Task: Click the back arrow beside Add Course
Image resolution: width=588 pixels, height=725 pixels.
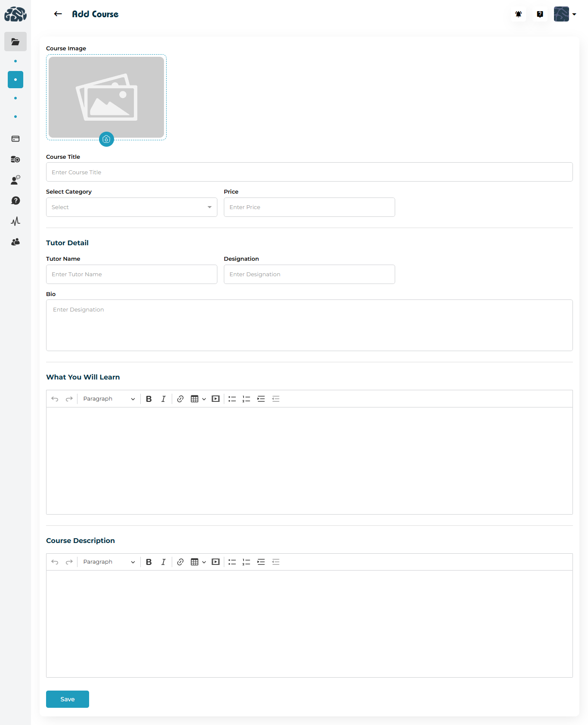Action: (58, 14)
